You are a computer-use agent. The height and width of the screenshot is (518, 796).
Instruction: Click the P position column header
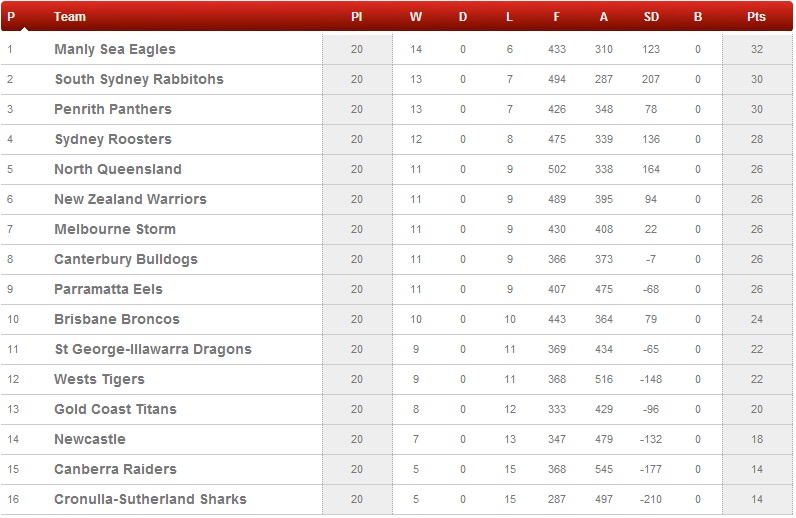[11, 17]
